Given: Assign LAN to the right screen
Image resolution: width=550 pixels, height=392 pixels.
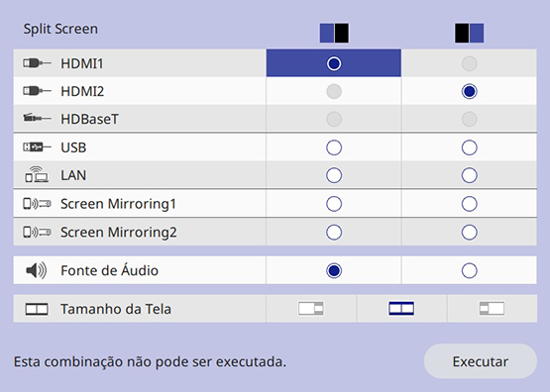Looking at the screenshot, I should 470,175.
